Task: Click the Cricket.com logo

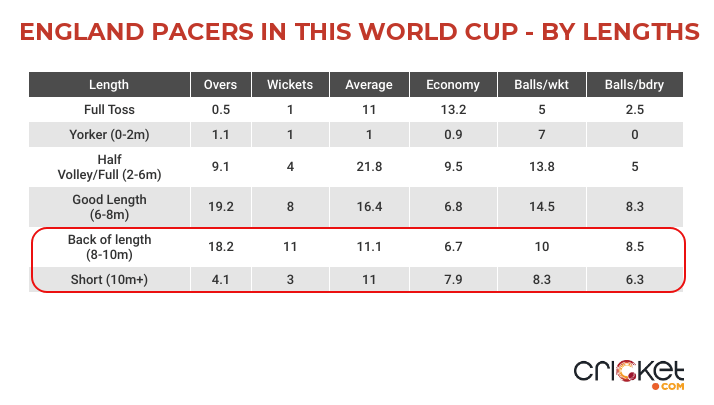Action: pos(629,372)
